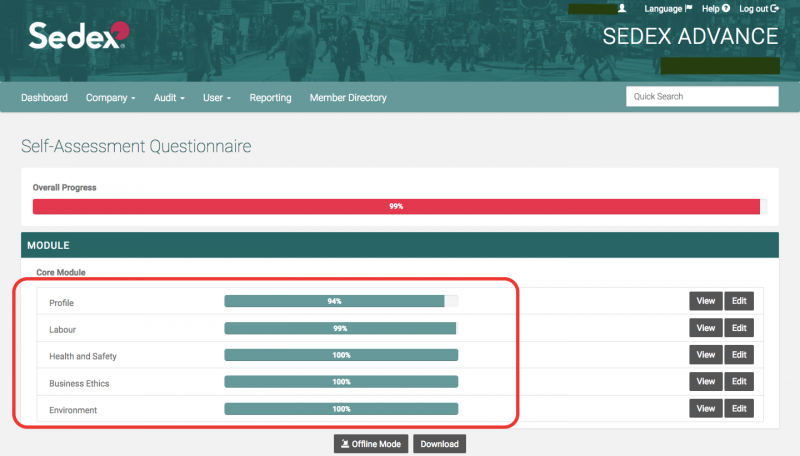Click inside the Quick Search field
This screenshot has width=800, height=456.
click(701, 97)
